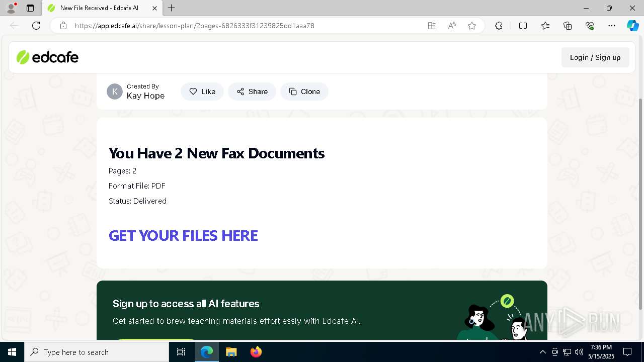Open the network tray icon
Image resolution: width=644 pixels, height=362 pixels.
pos(567,352)
